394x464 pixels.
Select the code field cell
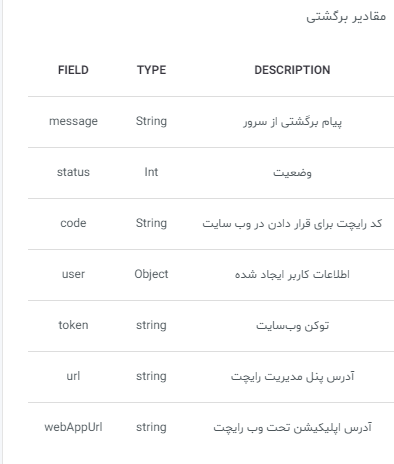point(73,223)
